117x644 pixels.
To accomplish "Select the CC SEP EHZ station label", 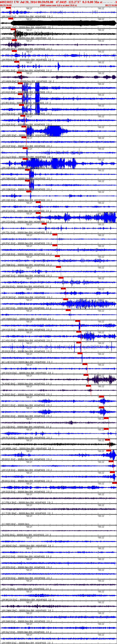I will point(26,308).
